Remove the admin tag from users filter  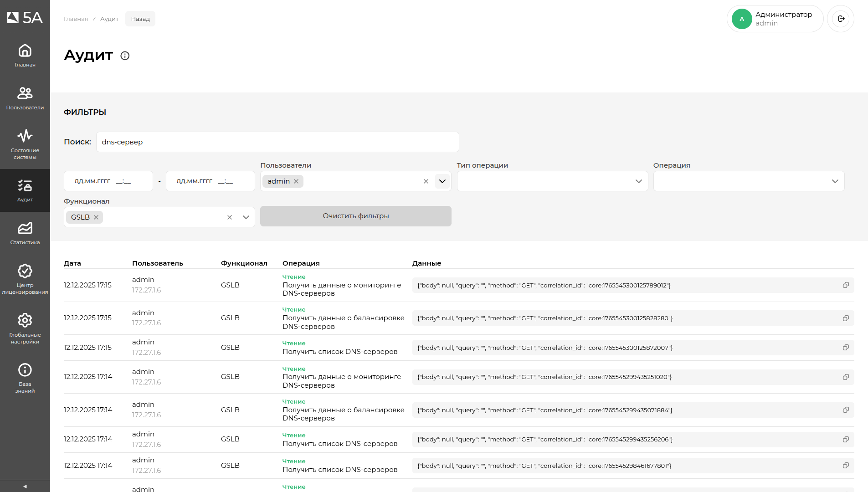tap(296, 181)
